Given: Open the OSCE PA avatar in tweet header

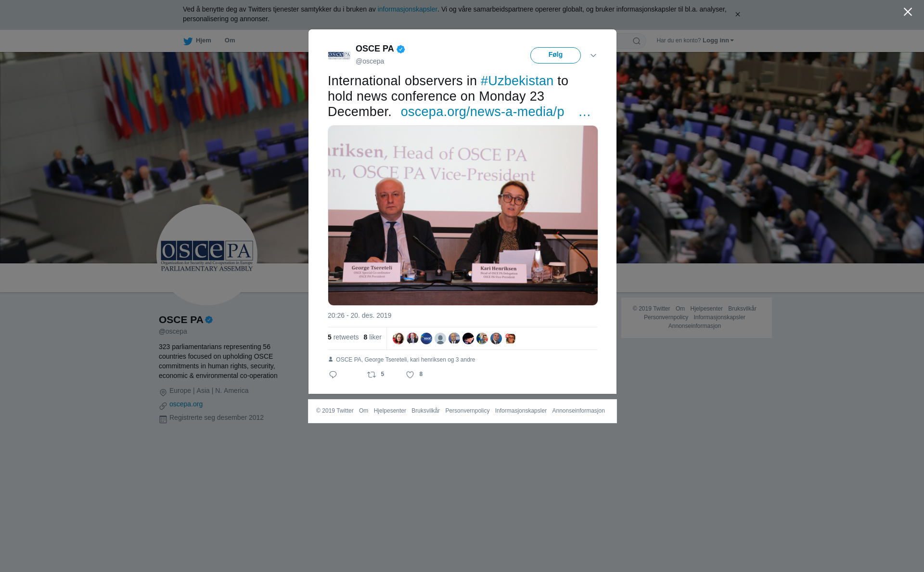Looking at the screenshot, I should tap(339, 55).
